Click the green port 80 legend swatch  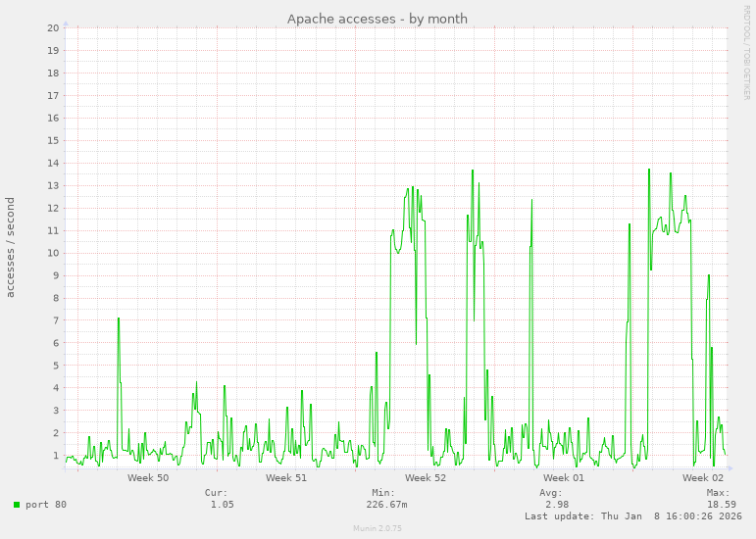[17, 505]
